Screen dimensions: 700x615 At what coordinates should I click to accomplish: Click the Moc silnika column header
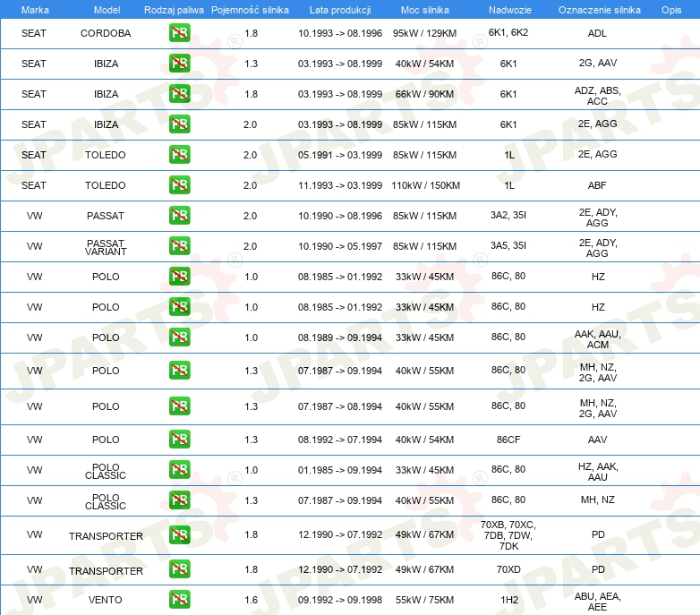tap(425, 10)
